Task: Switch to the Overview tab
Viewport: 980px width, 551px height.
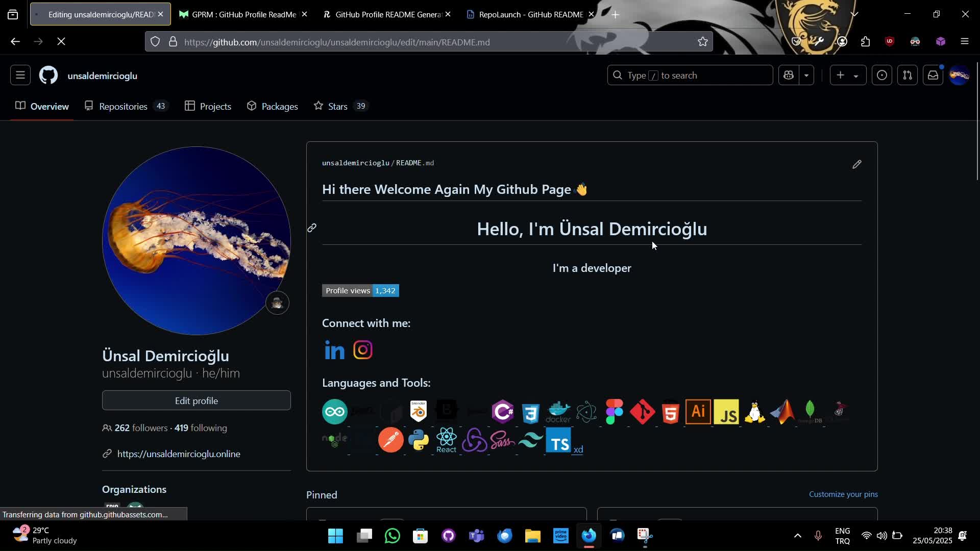Action: (x=42, y=106)
